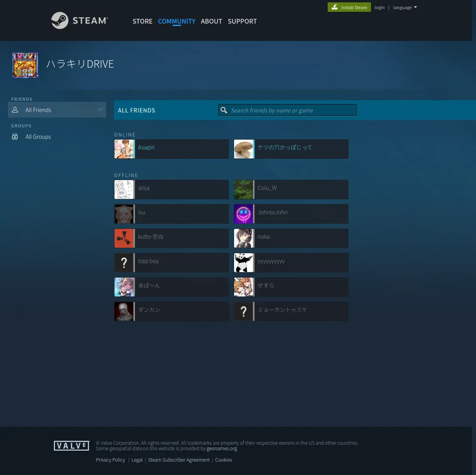Click the All Groups people icon
The width and height of the screenshot is (476, 475).
pyautogui.click(x=15, y=136)
